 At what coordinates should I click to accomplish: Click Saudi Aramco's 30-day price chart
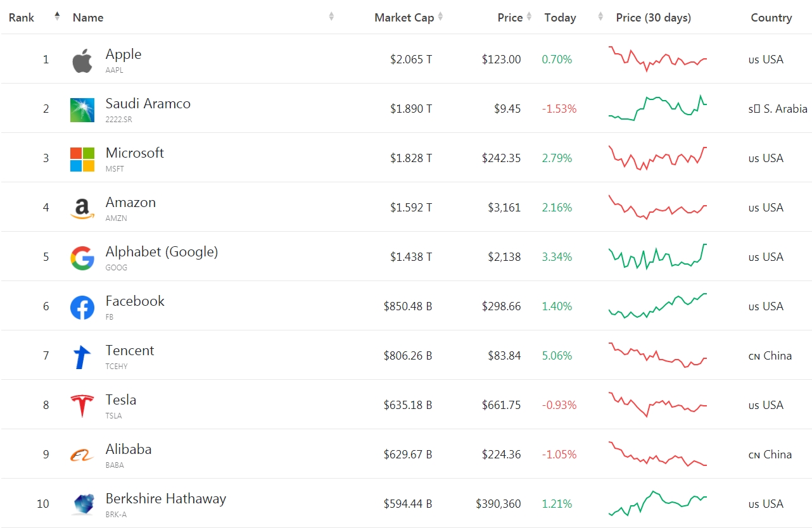pyautogui.click(x=657, y=108)
